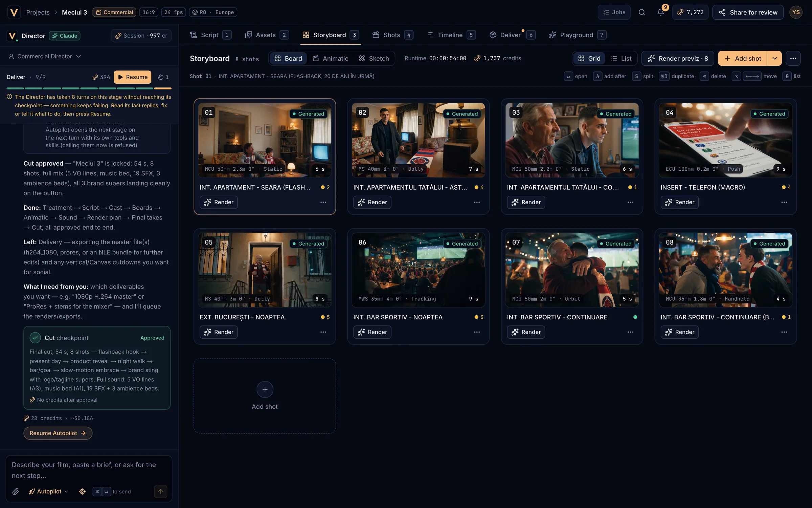The image size is (812, 508).
Task: Click Render on shot 03 card
Action: tap(526, 202)
